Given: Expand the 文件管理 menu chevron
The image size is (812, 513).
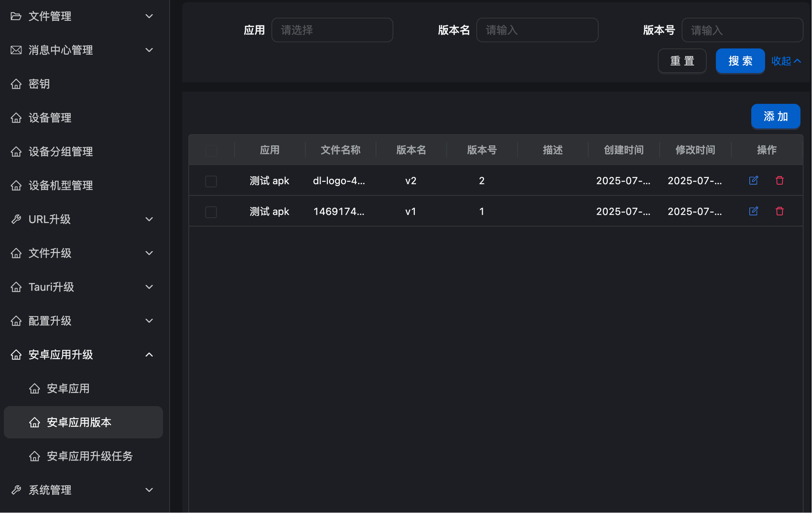Looking at the screenshot, I should point(149,16).
